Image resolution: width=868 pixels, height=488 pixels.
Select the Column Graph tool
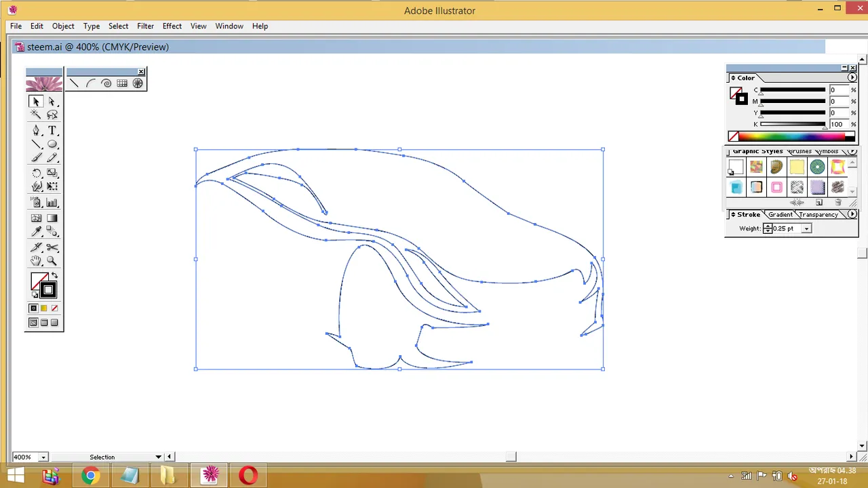tap(52, 203)
